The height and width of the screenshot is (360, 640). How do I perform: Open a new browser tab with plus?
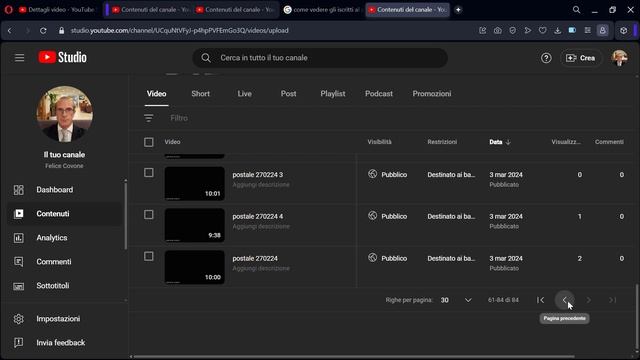(458, 10)
